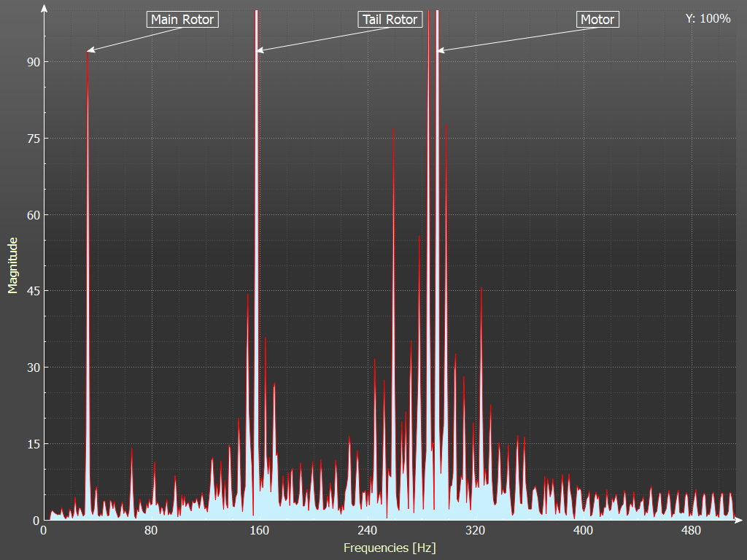Pick the 320 frequency axis tick label
747x560 pixels.
click(475, 530)
